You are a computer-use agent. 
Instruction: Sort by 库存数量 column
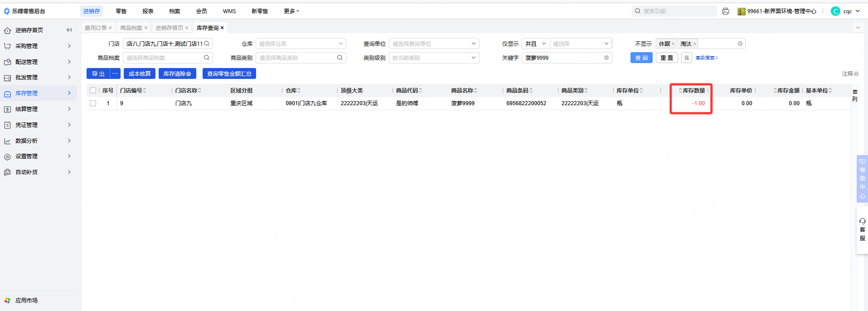(x=680, y=91)
